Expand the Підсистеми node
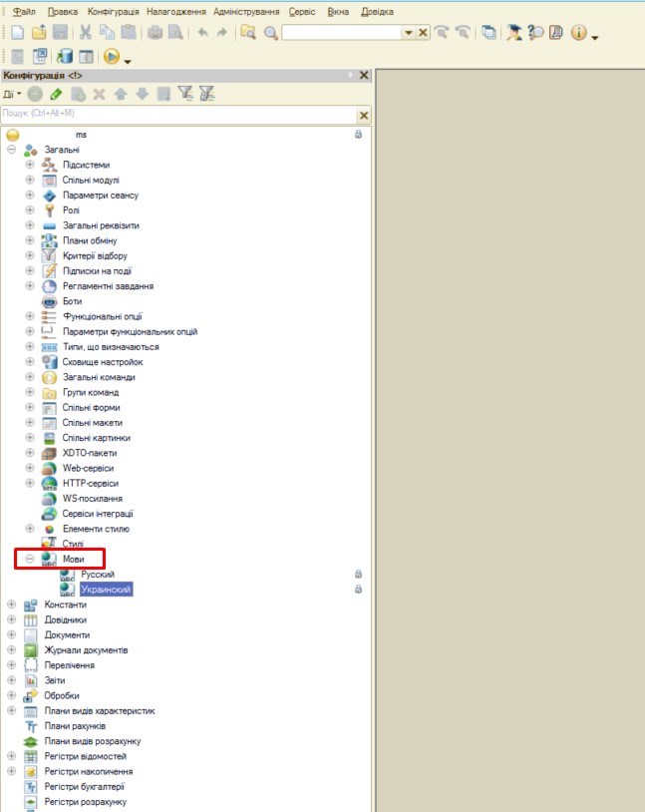 tap(30, 165)
